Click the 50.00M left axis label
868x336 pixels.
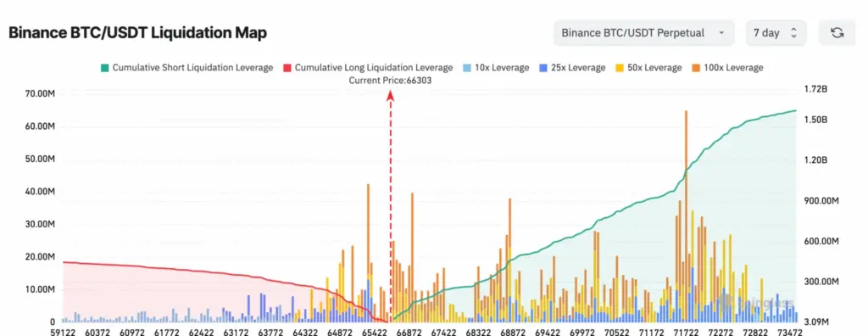[39, 160]
